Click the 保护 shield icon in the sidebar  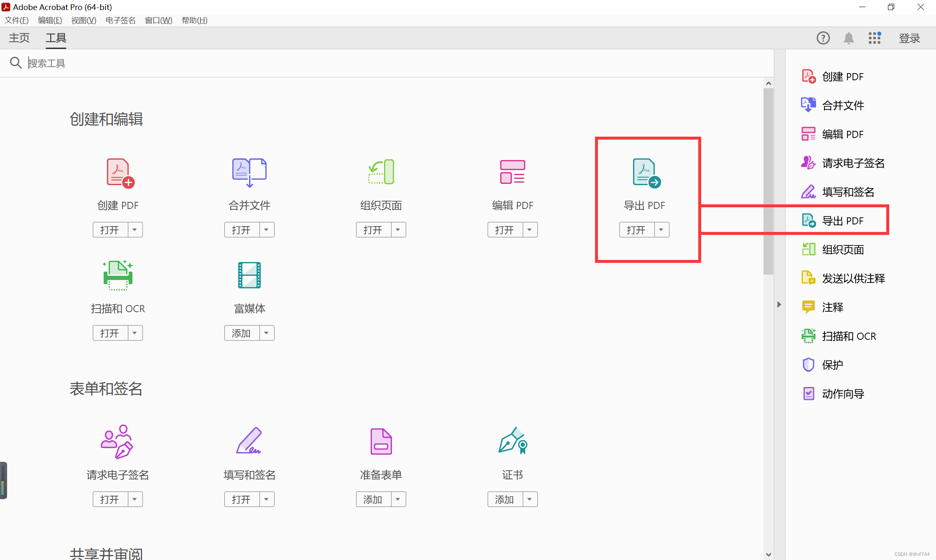(x=809, y=364)
